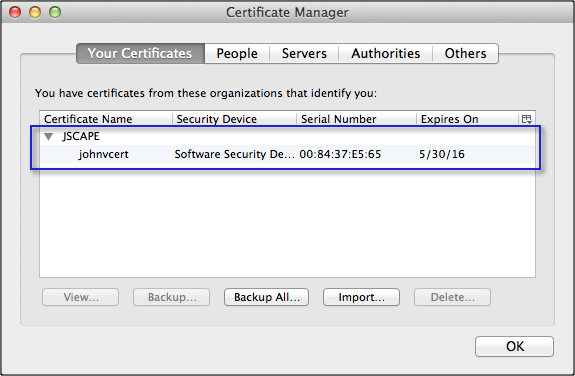Click the View... button
Image resolution: width=575 pixels, height=376 pixels.
tap(81, 297)
